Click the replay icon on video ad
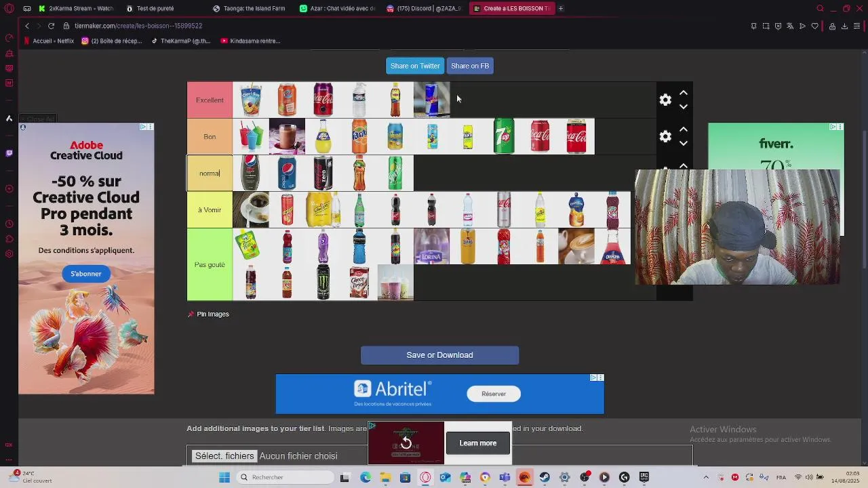The width and height of the screenshot is (868, 488). (x=406, y=443)
